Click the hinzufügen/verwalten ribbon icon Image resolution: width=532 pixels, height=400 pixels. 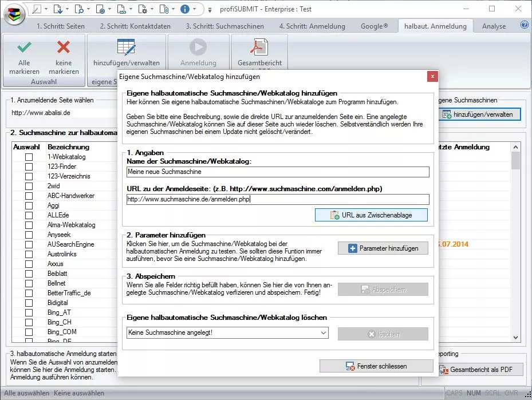[x=126, y=47]
